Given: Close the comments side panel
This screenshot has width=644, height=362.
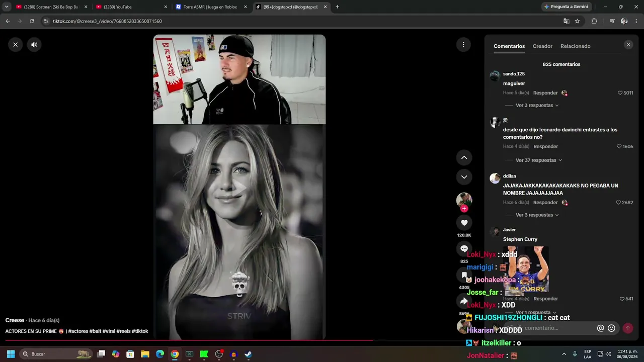Looking at the screenshot, I should click(628, 45).
